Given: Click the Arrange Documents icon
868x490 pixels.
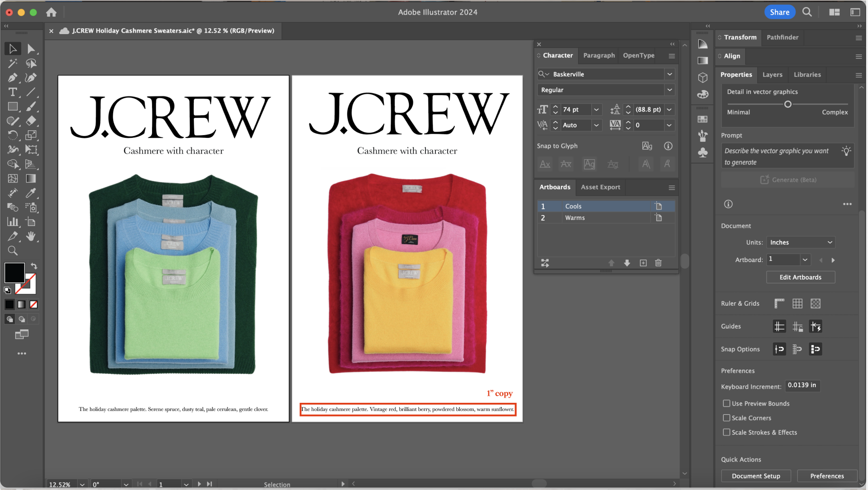Looking at the screenshot, I should point(835,12).
